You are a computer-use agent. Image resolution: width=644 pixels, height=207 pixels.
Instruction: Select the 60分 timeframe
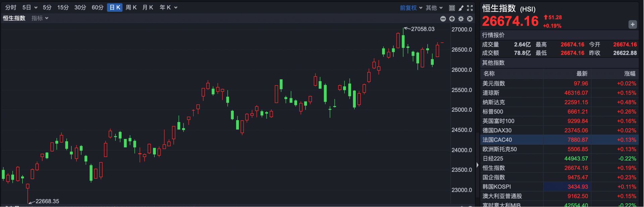pyautogui.click(x=98, y=7)
